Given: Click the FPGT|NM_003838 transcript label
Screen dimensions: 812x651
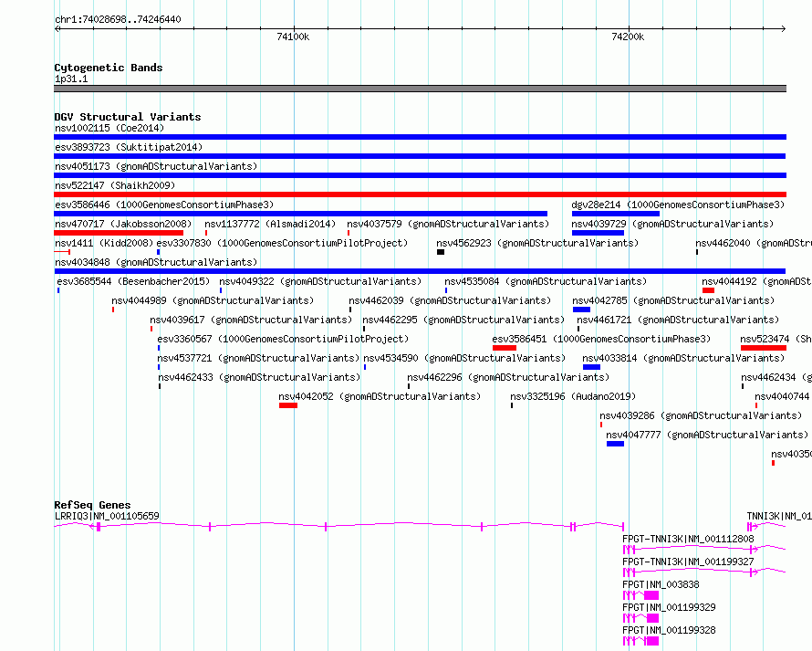Looking at the screenshot, I should click(x=661, y=584).
